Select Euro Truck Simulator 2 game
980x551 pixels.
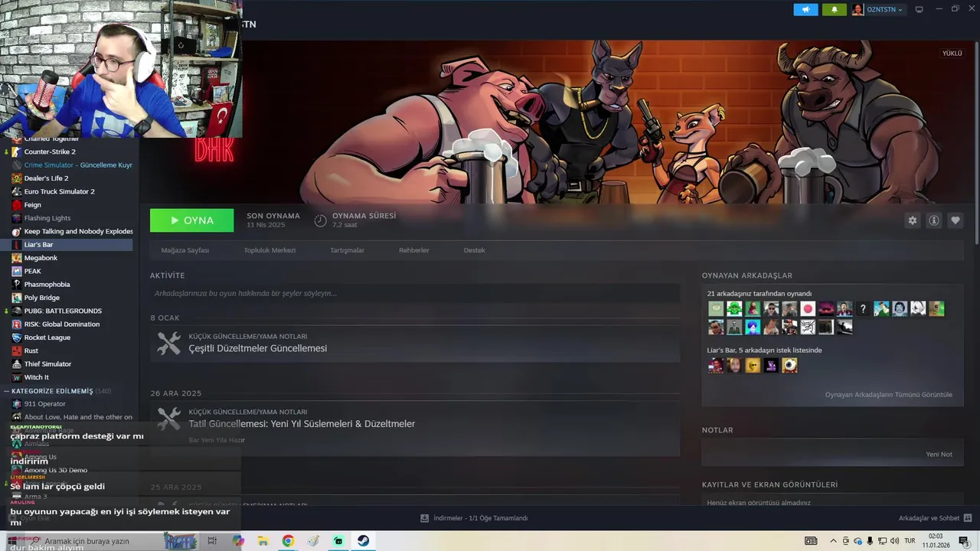(59, 191)
